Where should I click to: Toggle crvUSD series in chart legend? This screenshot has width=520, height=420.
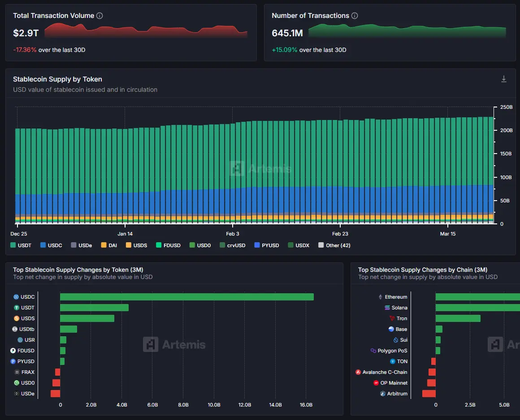pyautogui.click(x=233, y=245)
